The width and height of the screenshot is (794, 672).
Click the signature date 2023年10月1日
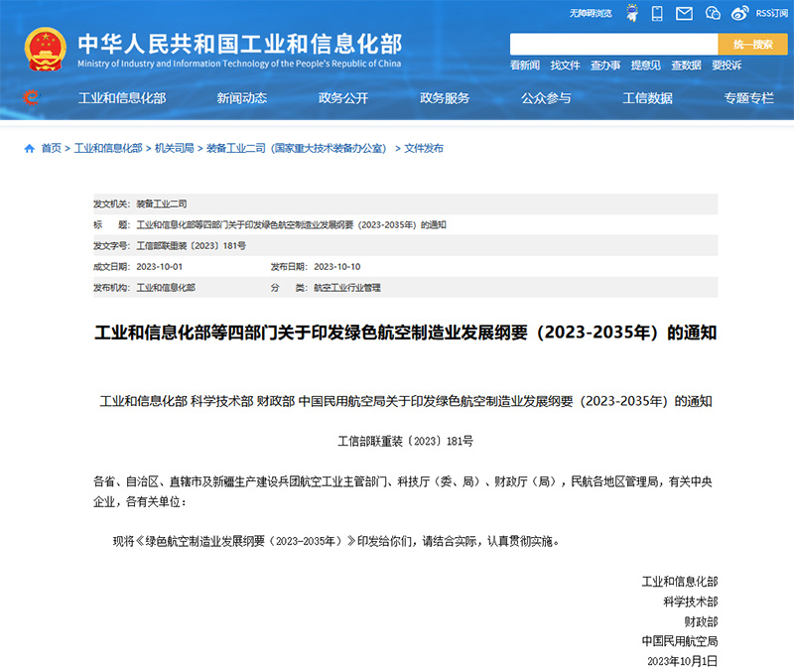pyautogui.click(x=682, y=661)
